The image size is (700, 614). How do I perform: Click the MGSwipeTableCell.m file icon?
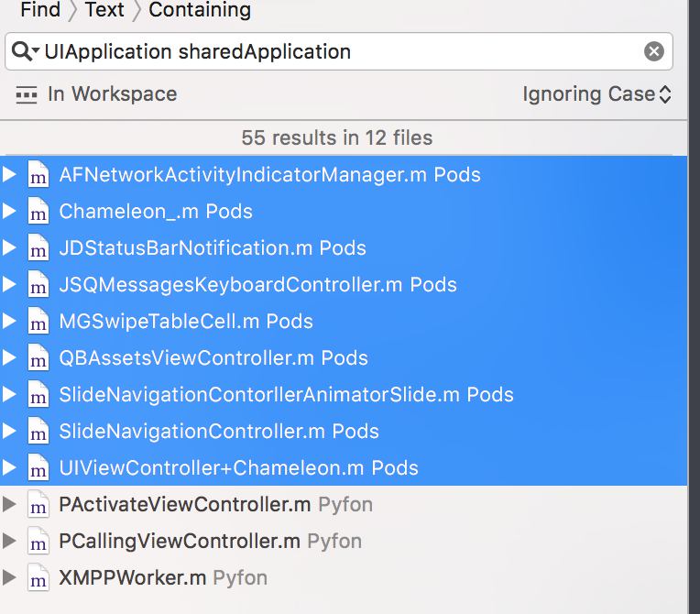coord(38,322)
